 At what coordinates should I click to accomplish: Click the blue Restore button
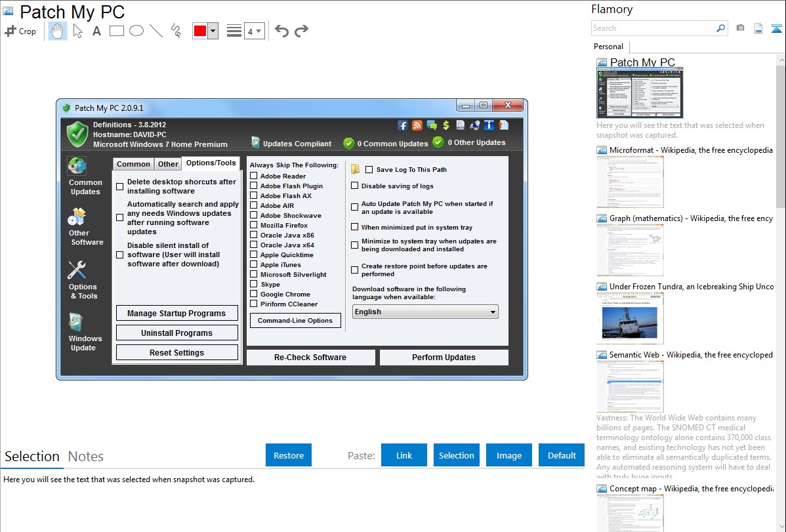coord(289,455)
